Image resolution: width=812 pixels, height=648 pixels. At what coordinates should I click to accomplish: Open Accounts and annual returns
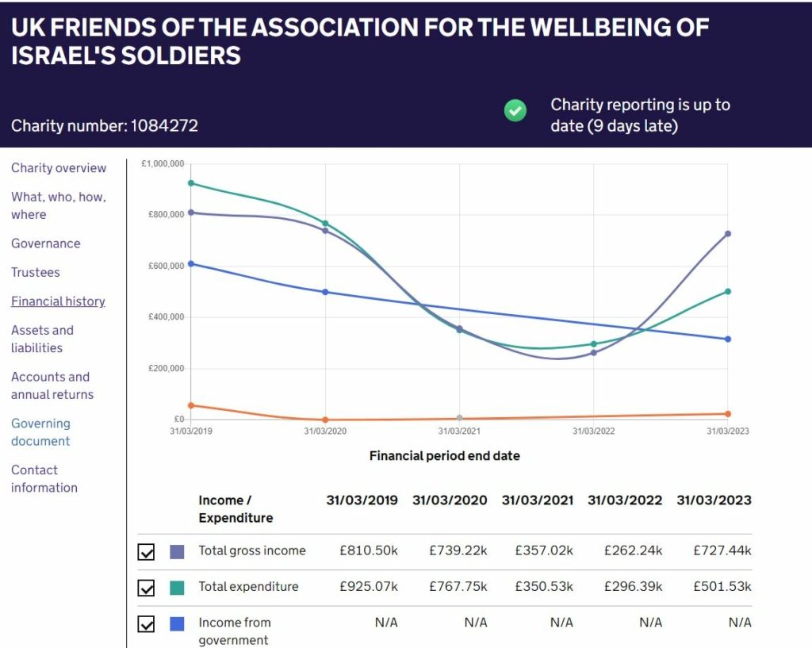52,385
